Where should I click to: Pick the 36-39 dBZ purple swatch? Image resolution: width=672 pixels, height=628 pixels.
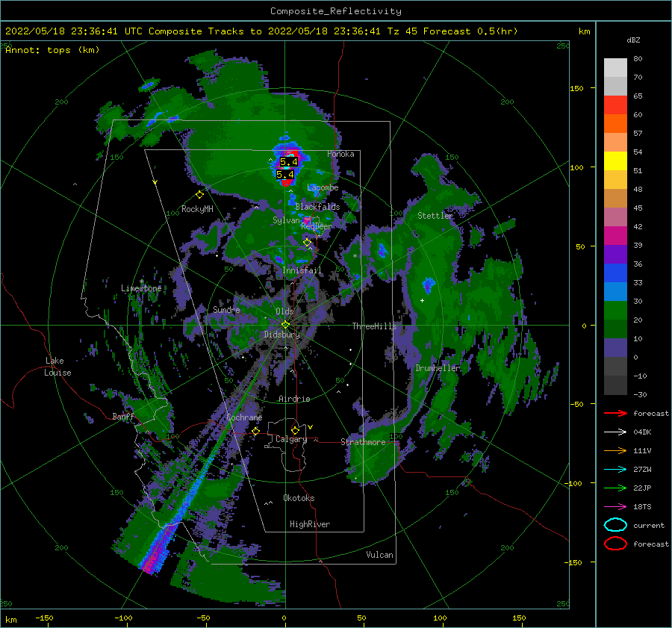point(615,255)
